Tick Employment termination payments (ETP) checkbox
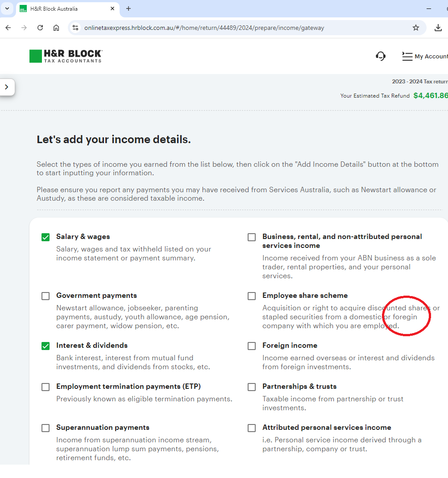Screen dimensions: 448x478 coord(46,387)
